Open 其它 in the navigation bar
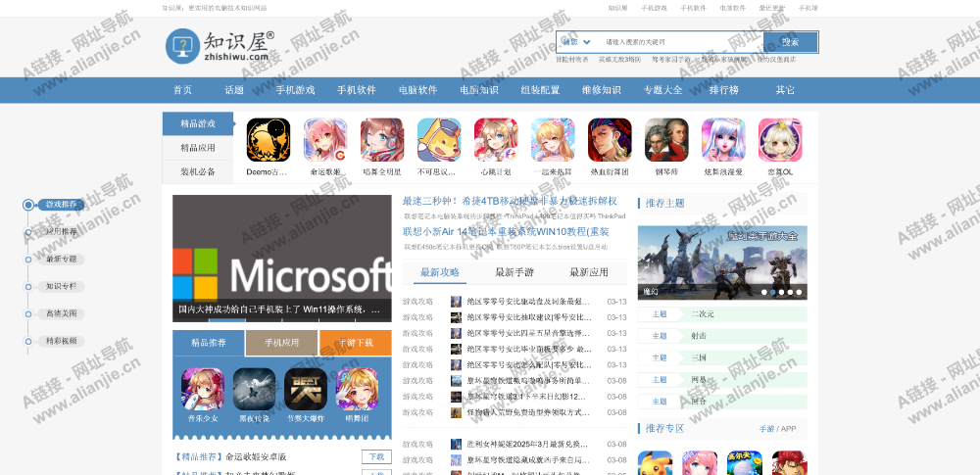Image resolution: width=980 pixels, height=475 pixels. click(785, 90)
